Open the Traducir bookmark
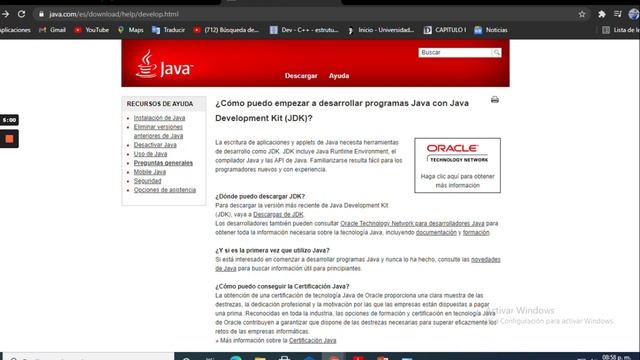This screenshot has width=640, height=360. pyautogui.click(x=169, y=30)
